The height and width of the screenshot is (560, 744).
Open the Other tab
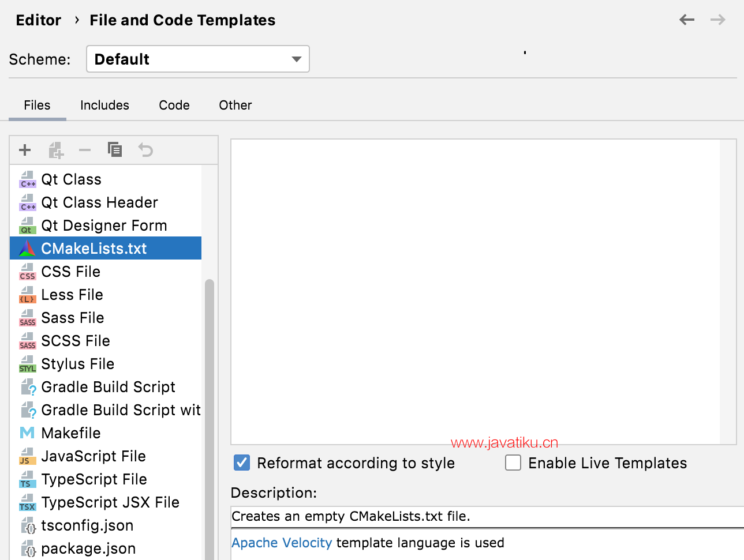[x=235, y=106]
